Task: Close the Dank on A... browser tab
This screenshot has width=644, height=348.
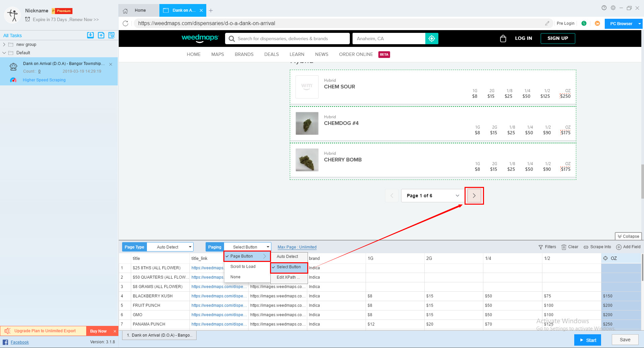Action: (x=201, y=10)
